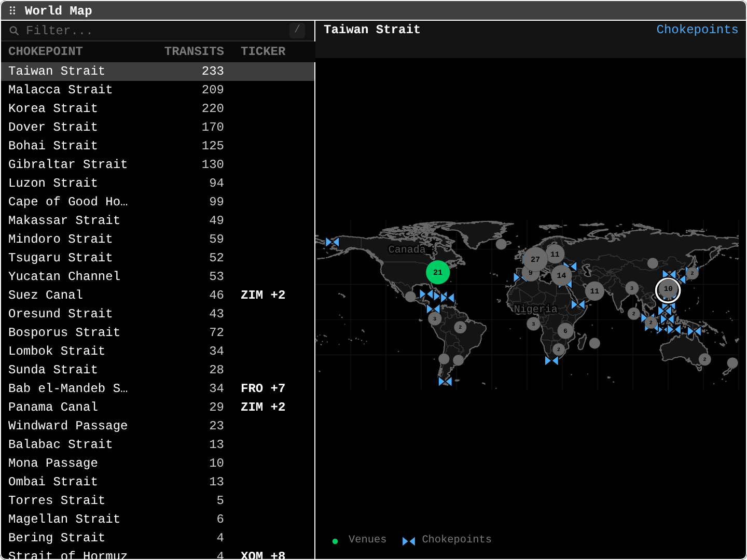Sort by the TRANSITS column header
The width and height of the screenshot is (747, 560).
coord(194,51)
